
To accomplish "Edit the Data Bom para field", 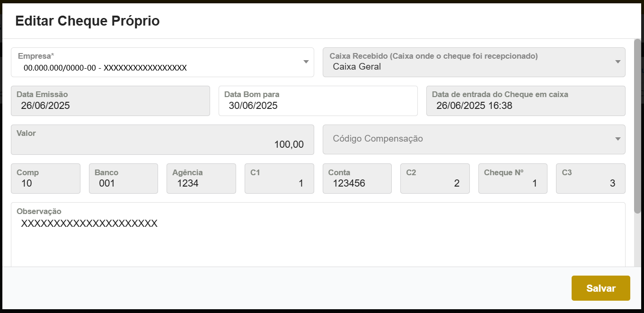I will click(x=318, y=105).
